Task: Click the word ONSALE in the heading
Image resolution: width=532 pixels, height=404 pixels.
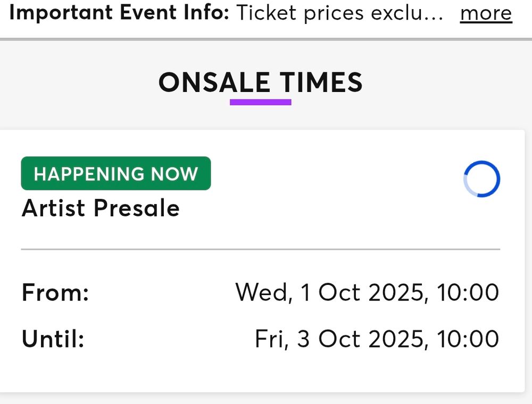Action: (x=214, y=82)
